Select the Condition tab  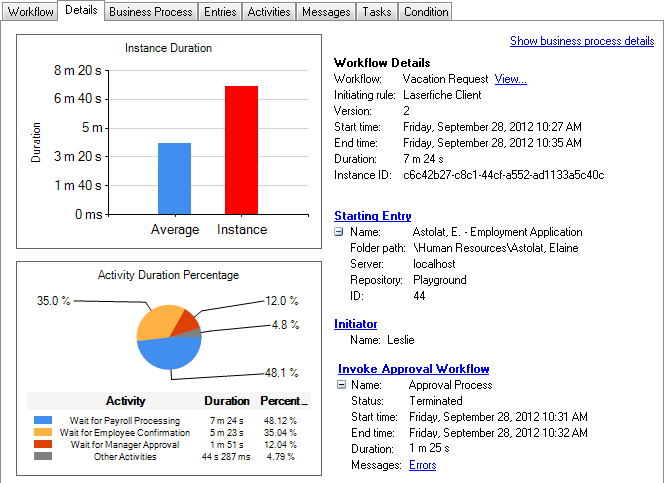pyautogui.click(x=425, y=12)
